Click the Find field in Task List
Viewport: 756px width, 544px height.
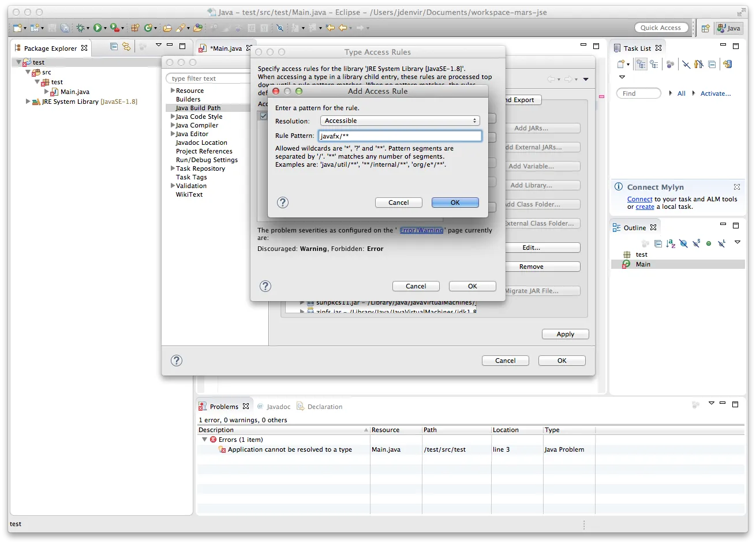tap(639, 93)
